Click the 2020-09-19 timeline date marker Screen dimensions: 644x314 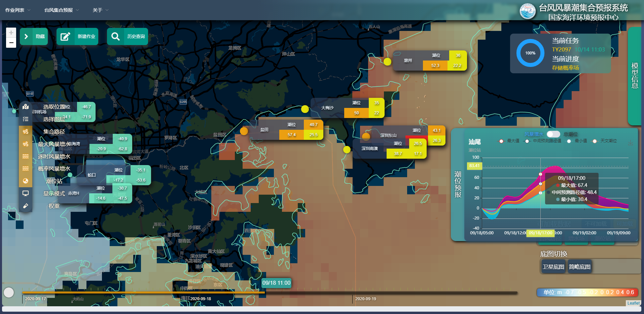pos(365,299)
